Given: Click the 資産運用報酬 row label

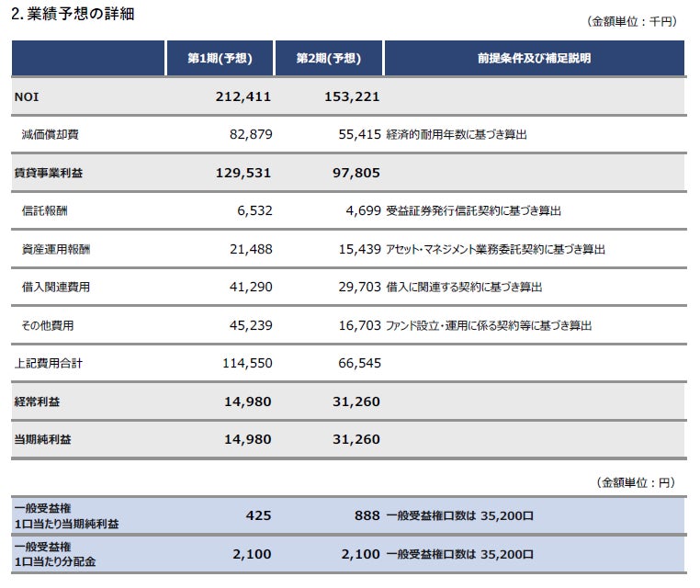Looking at the screenshot, I should click(56, 249).
